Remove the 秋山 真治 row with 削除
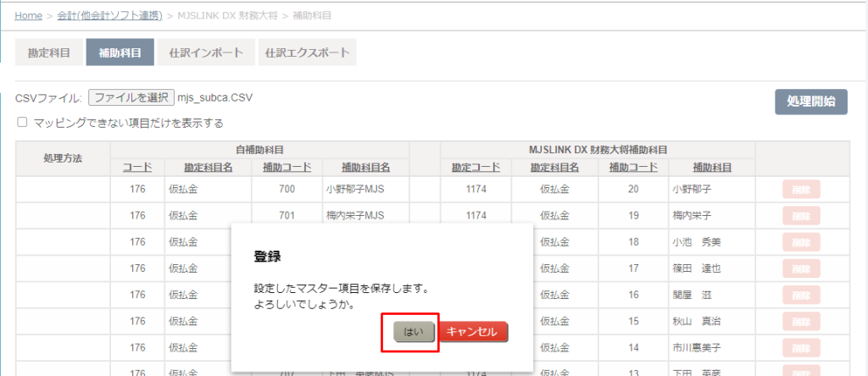Image resolution: width=868 pixels, height=376 pixels. tap(801, 321)
